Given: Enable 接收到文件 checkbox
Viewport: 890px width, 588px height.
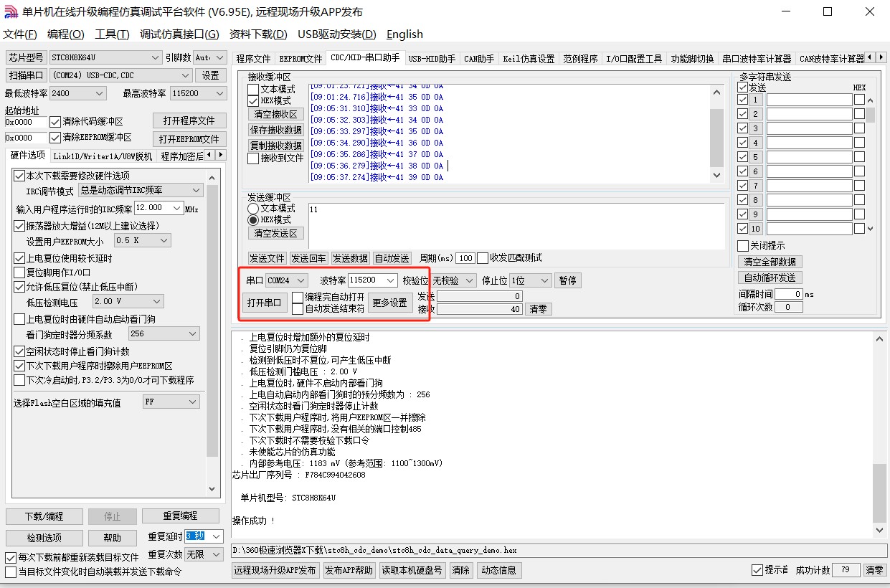Looking at the screenshot, I should pyautogui.click(x=253, y=158).
